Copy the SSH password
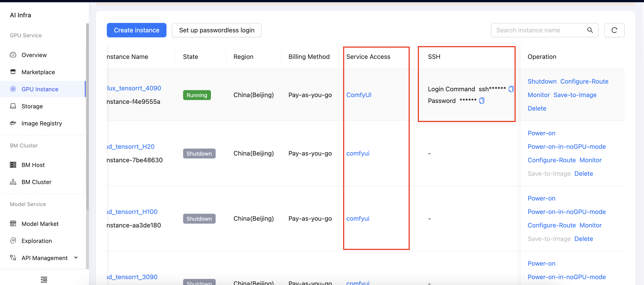644x285 pixels. pyautogui.click(x=482, y=101)
